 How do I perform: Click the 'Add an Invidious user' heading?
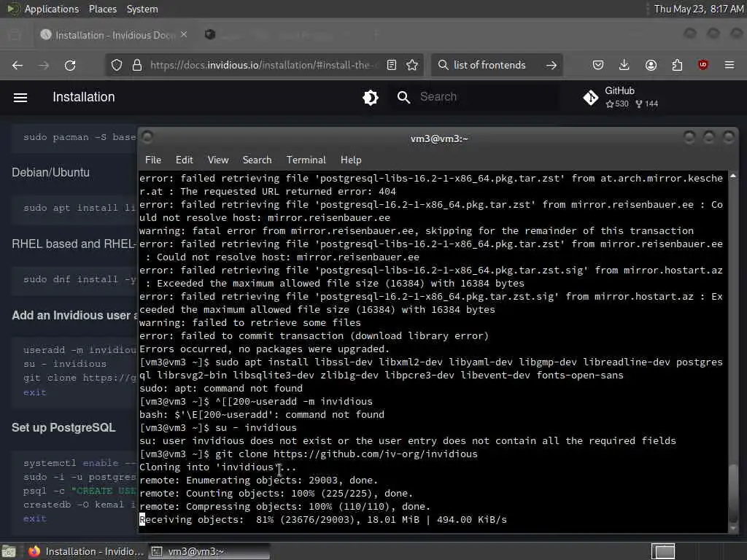(74, 315)
